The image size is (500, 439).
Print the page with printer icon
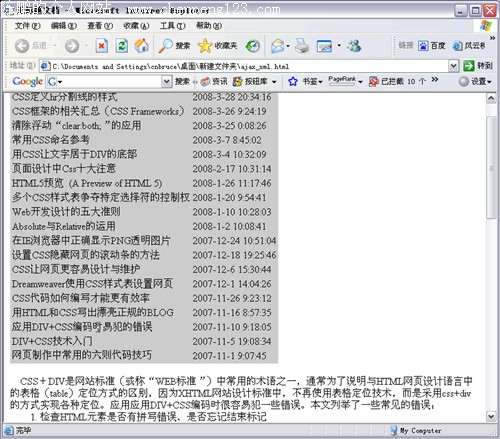tap(302, 46)
